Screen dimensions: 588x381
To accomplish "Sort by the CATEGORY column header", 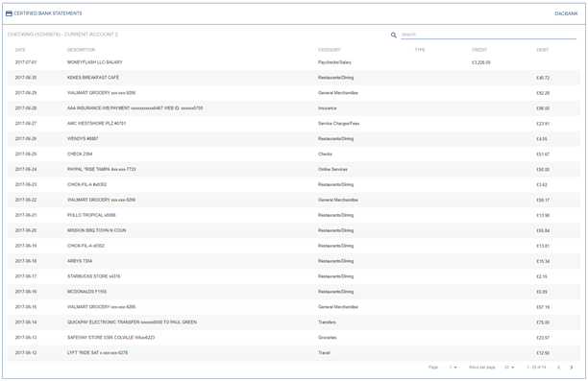I will [330, 50].
